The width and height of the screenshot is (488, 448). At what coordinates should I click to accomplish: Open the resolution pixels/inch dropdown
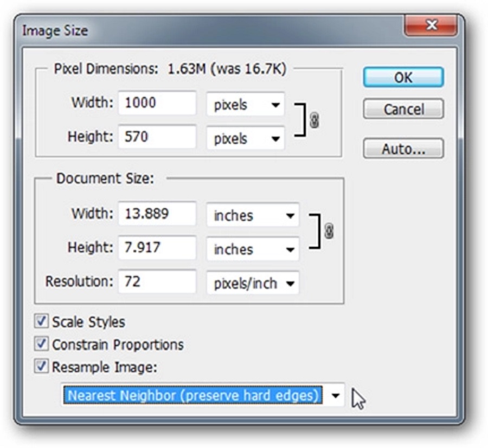252,283
